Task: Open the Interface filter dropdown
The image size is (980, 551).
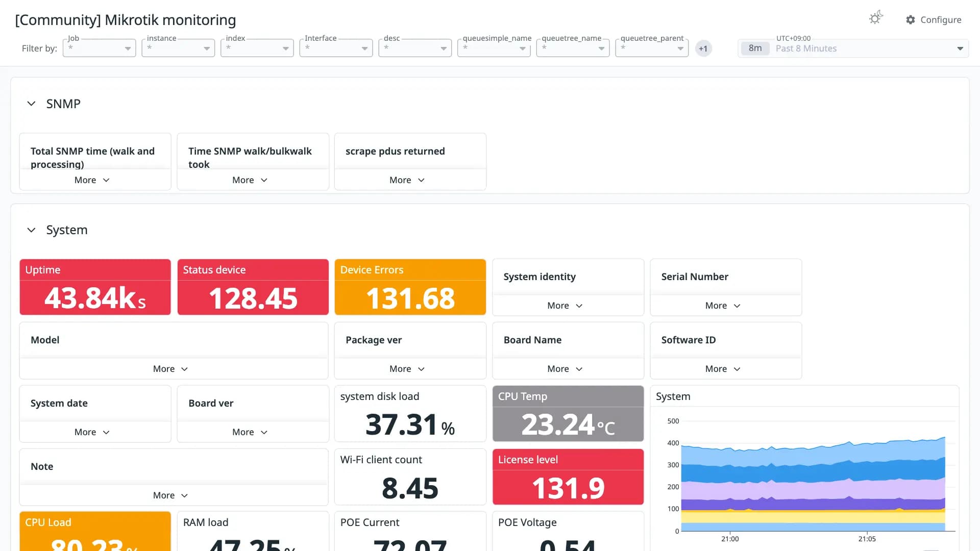Action: [336, 48]
